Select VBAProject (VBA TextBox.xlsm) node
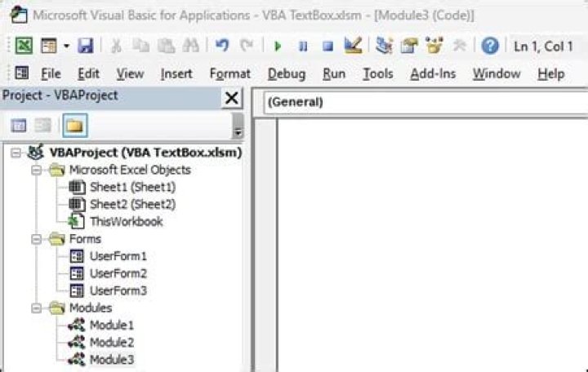 145,153
